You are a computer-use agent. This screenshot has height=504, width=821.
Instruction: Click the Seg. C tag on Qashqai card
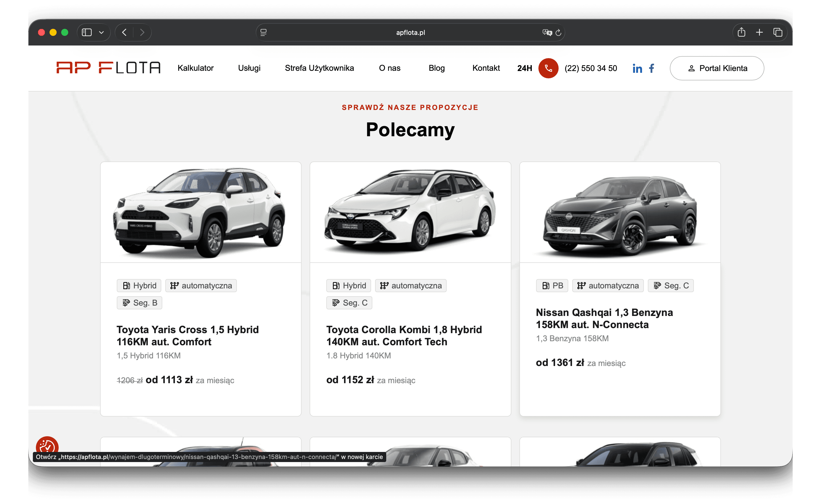point(671,286)
